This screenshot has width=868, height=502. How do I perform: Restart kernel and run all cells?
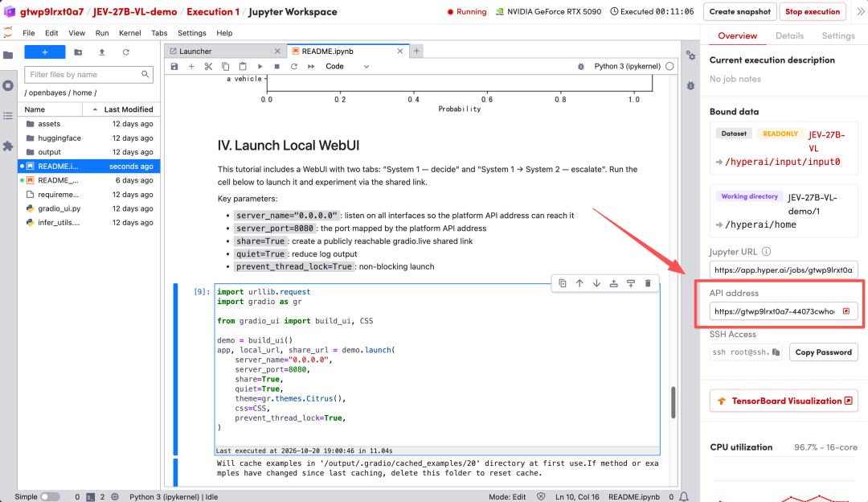[x=311, y=67]
